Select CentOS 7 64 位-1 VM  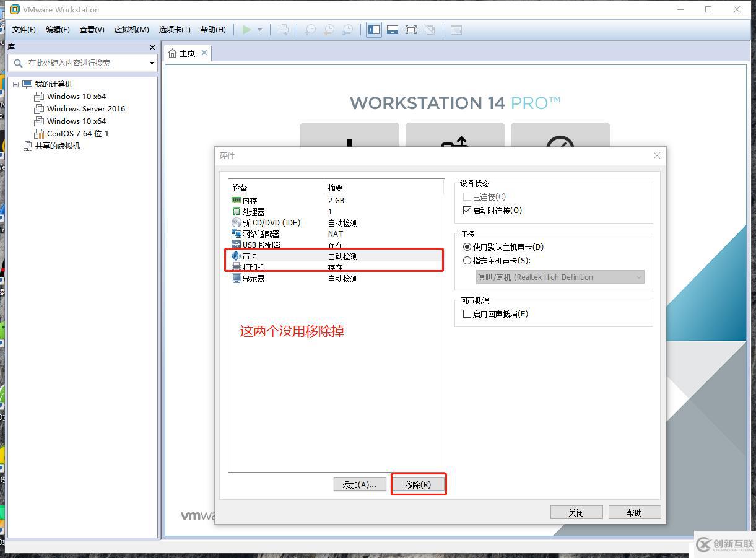tap(78, 134)
